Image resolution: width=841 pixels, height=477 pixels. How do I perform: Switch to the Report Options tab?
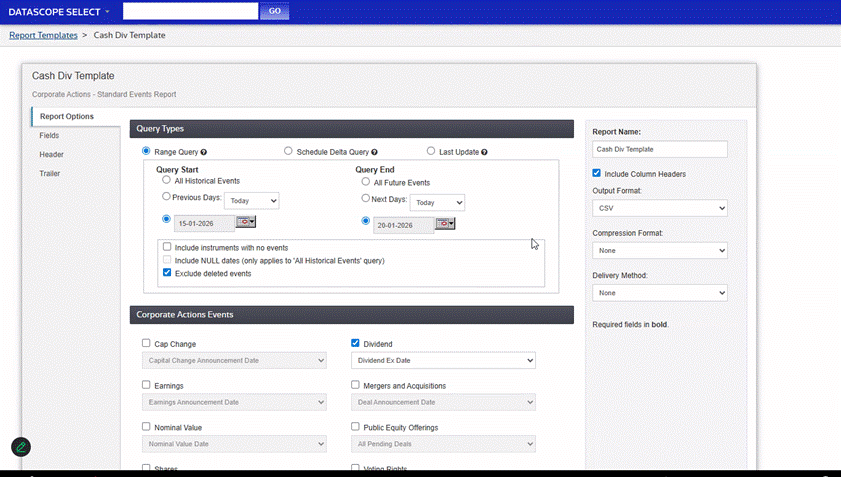tap(76, 116)
